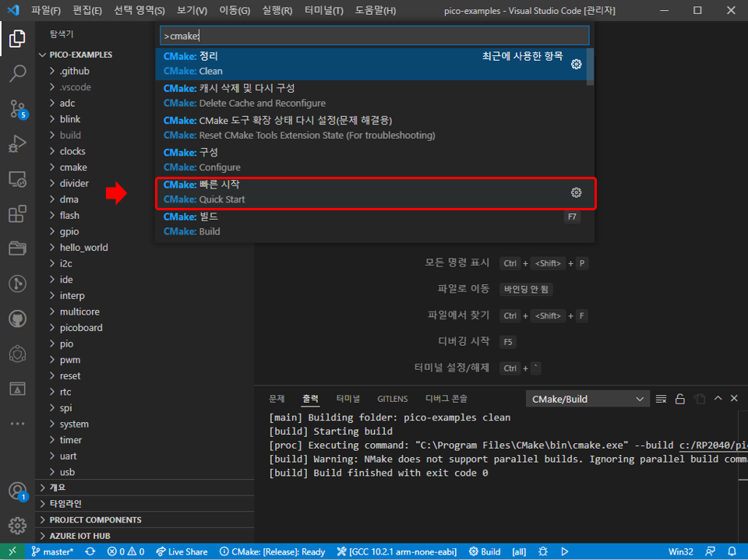Select the GCC 10.2.1 arm-none-eabi kit
This screenshot has width=748, height=560.
click(x=397, y=551)
